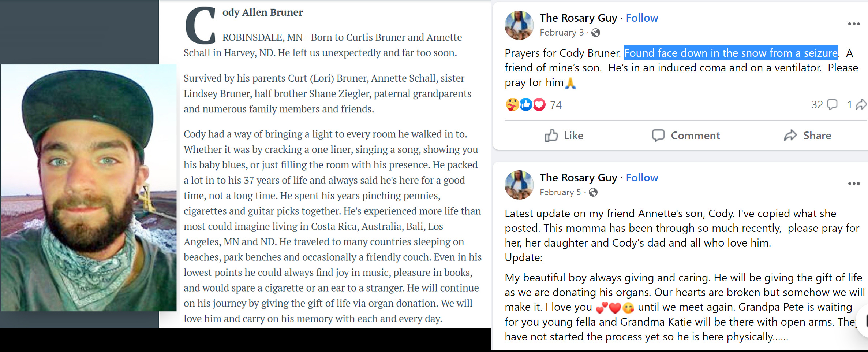Screen dimensions: 868x352
Task: Click The Rosary Guy avatar on first post
Action: click(519, 25)
